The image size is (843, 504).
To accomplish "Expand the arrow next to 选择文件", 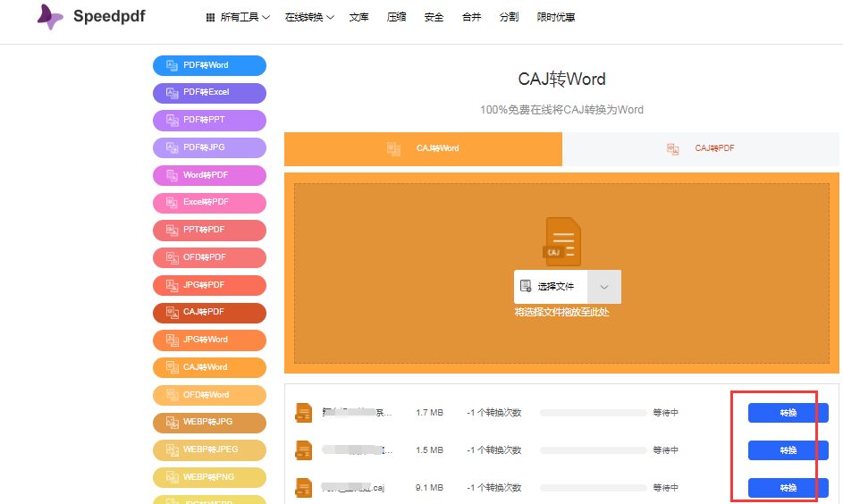I will tap(604, 287).
